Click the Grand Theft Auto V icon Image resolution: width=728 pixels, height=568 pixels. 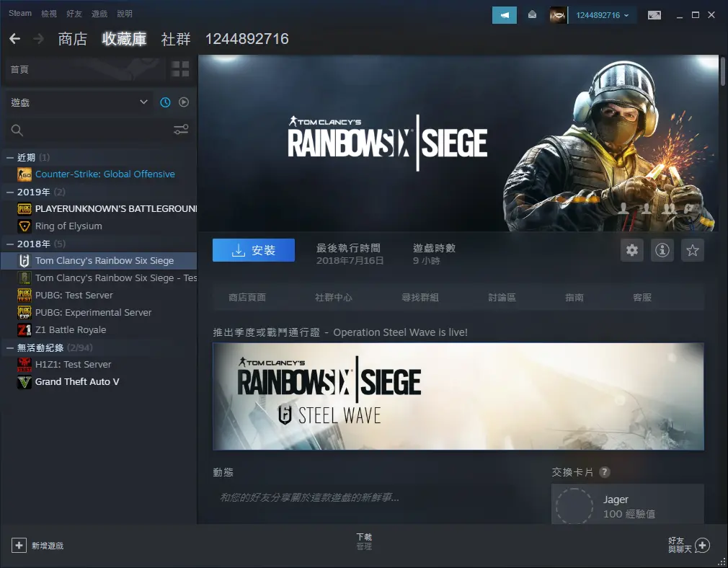(24, 382)
